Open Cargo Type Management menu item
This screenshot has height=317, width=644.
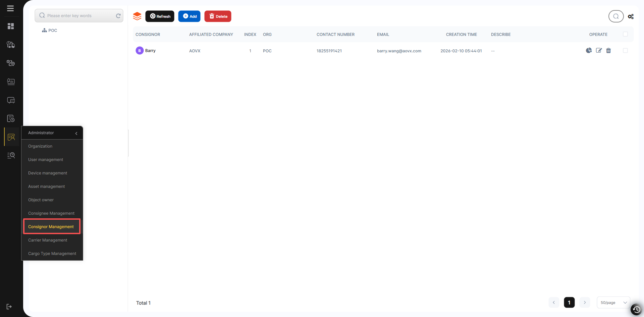pyautogui.click(x=52, y=254)
